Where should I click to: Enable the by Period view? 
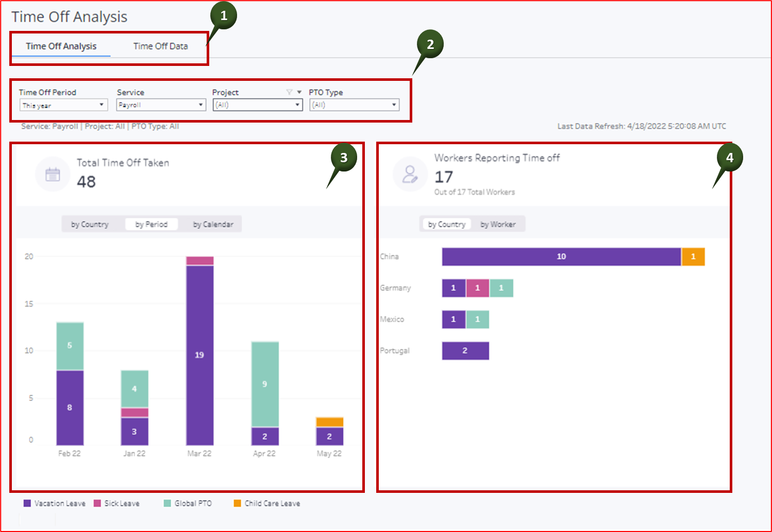click(x=151, y=224)
